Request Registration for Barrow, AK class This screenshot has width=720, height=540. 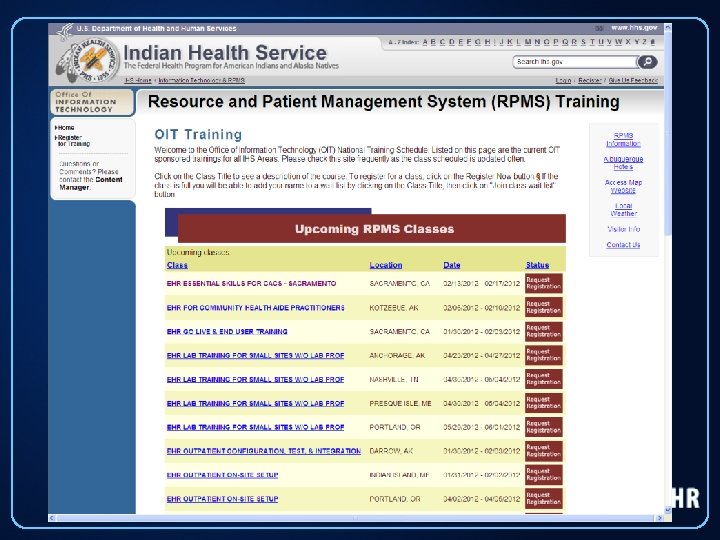click(x=544, y=450)
